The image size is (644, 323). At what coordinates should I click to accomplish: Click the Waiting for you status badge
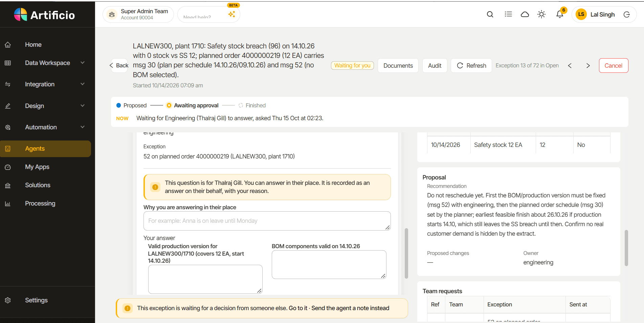point(352,66)
